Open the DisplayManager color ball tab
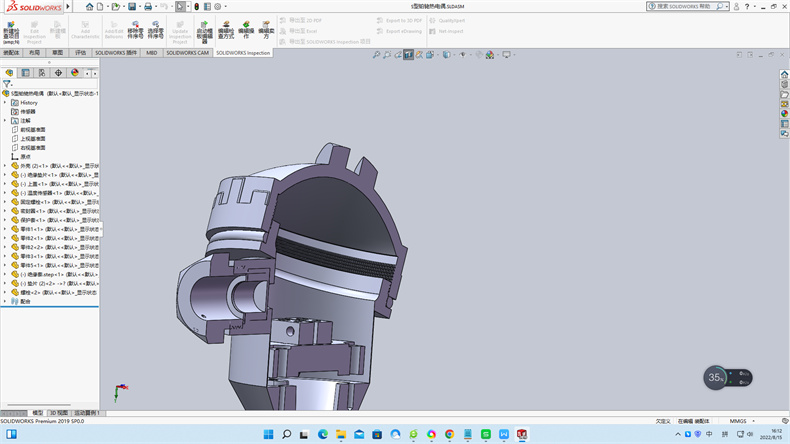790x444 pixels. point(74,73)
